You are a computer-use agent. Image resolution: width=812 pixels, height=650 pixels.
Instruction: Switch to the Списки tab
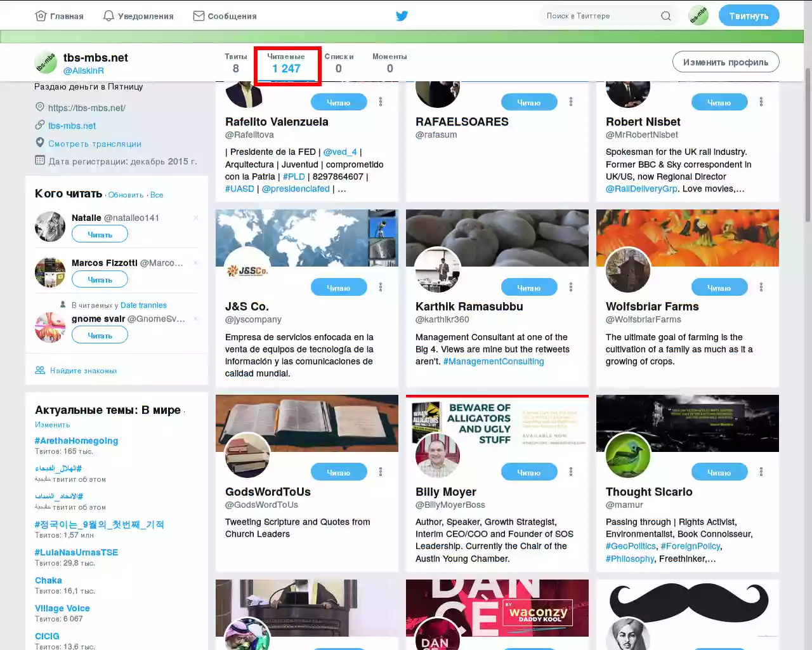(x=339, y=63)
